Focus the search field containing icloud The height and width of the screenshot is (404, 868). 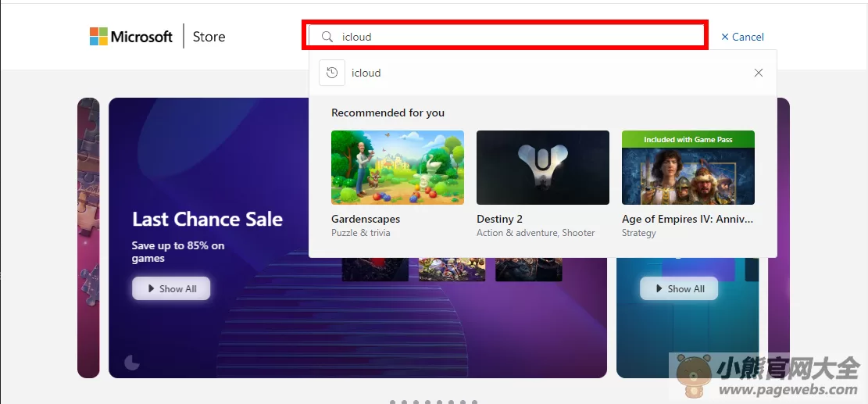click(x=505, y=37)
